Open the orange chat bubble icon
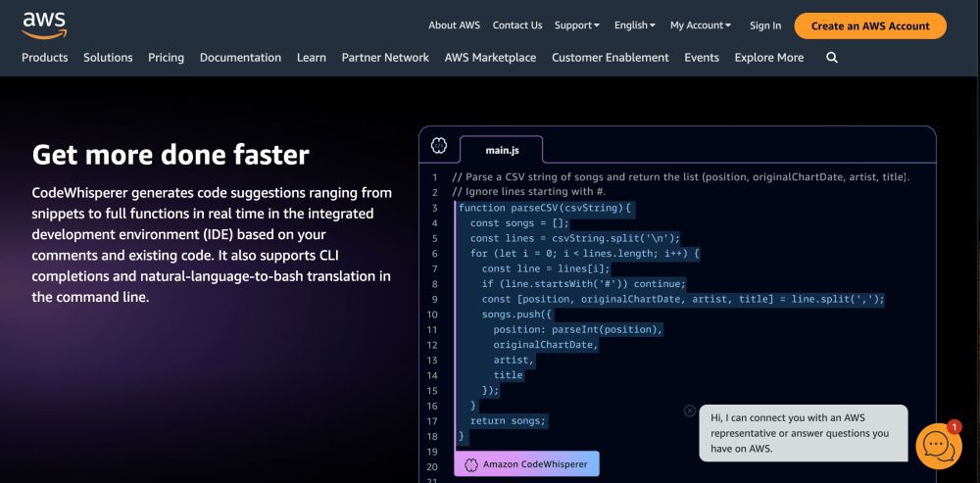The width and height of the screenshot is (980, 483). pyautogui.click(x=938, y=446)
